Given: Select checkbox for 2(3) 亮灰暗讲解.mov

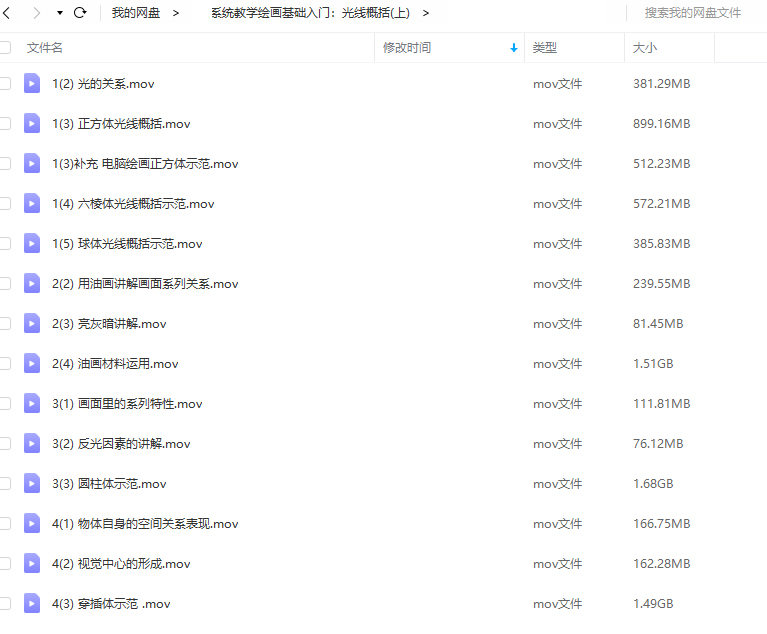Looking at the screenshot, I should tap(5, 324).
